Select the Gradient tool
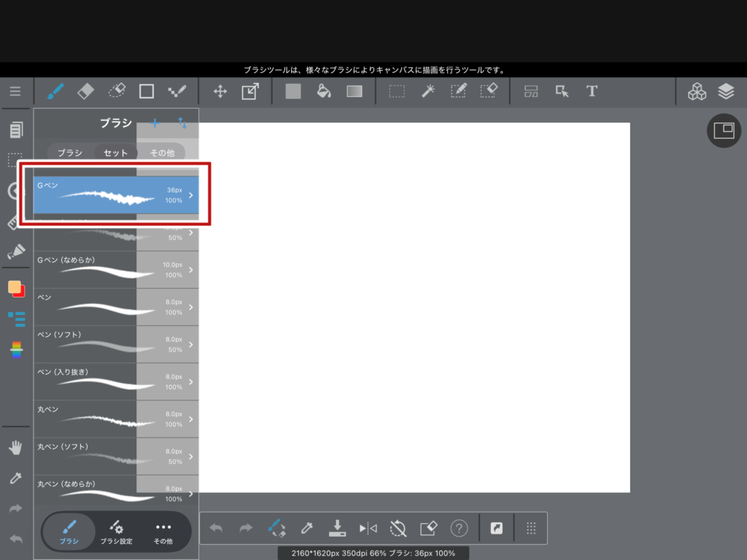Viewport: 747px width, 560px height. (x=355, y=91)
